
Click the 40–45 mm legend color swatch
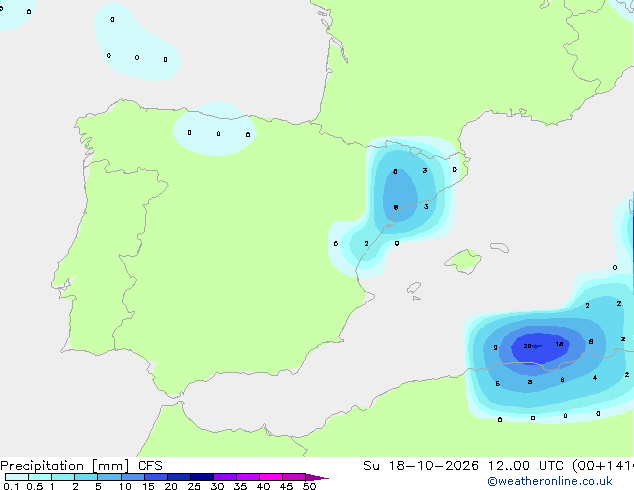coord(271,477)
